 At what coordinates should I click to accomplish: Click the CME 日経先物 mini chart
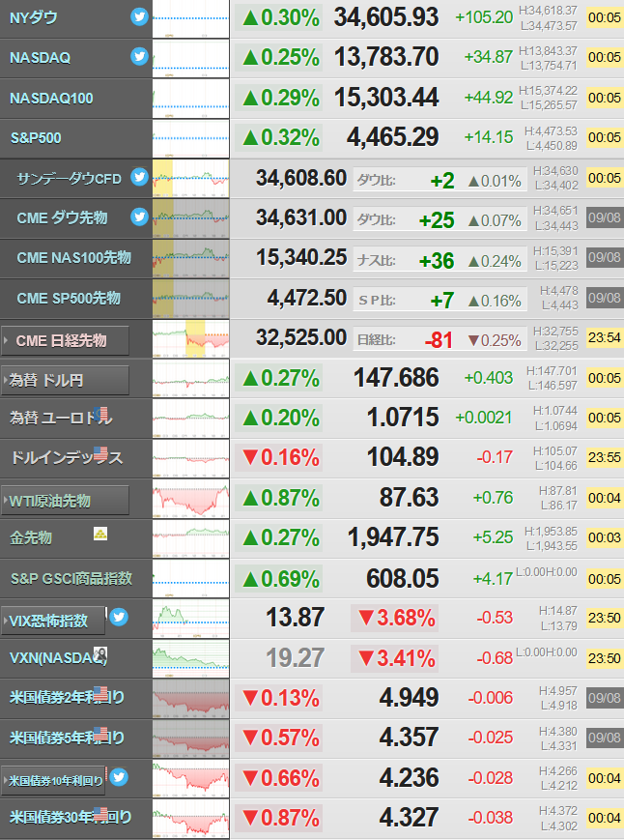click(190, 338)
